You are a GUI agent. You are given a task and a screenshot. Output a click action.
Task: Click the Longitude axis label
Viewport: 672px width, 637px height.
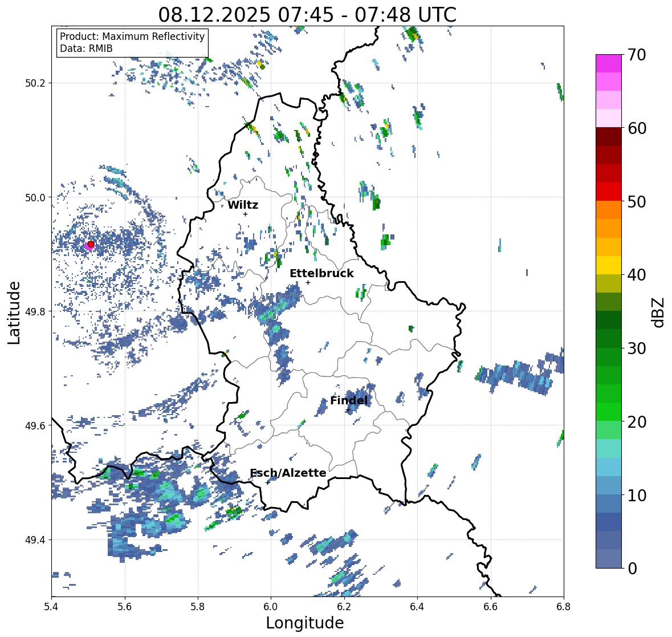305,623
